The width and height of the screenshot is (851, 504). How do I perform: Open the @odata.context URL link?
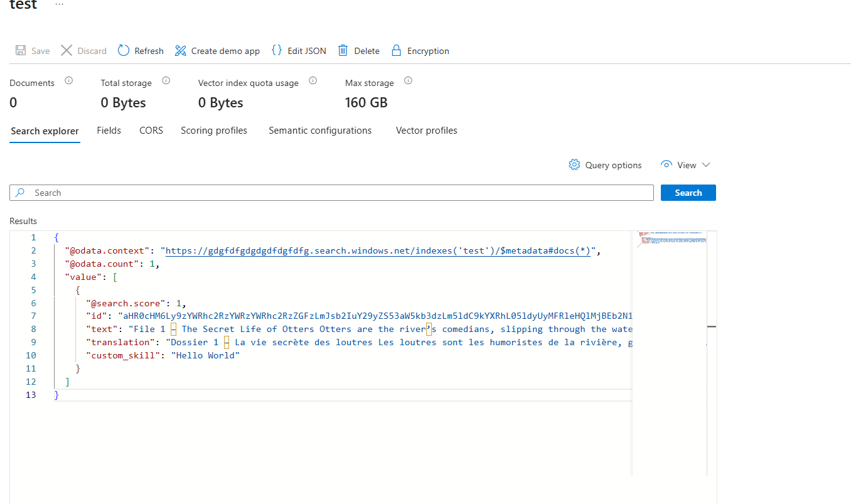(x=380, y=251)
